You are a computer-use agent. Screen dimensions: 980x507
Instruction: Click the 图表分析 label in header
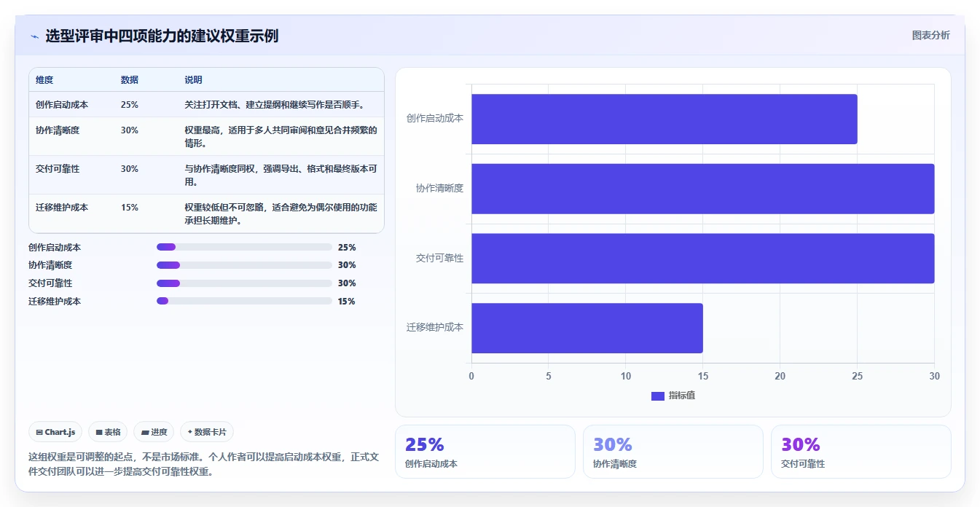pos(930,35)
